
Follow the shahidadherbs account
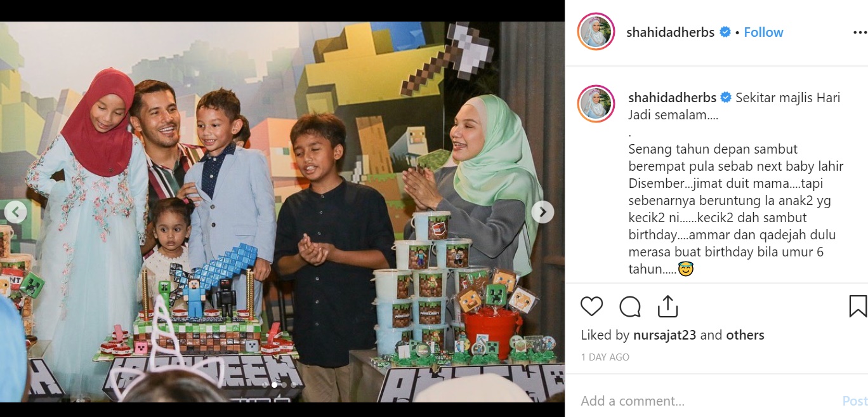tap(763, 32)
